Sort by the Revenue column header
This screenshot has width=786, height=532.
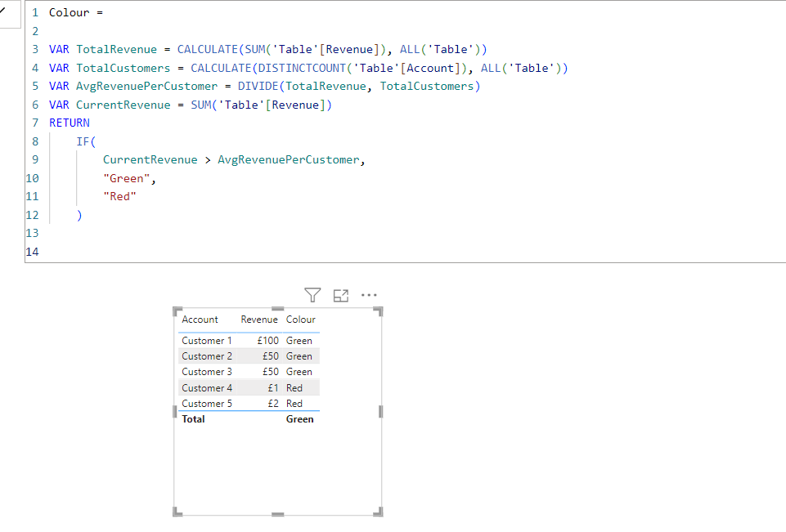(x=259, y=320)
